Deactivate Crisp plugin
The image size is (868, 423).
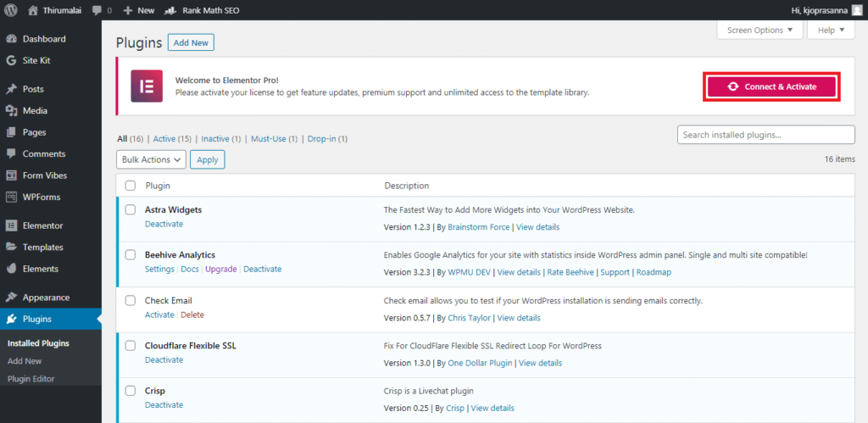coord(164,404)
